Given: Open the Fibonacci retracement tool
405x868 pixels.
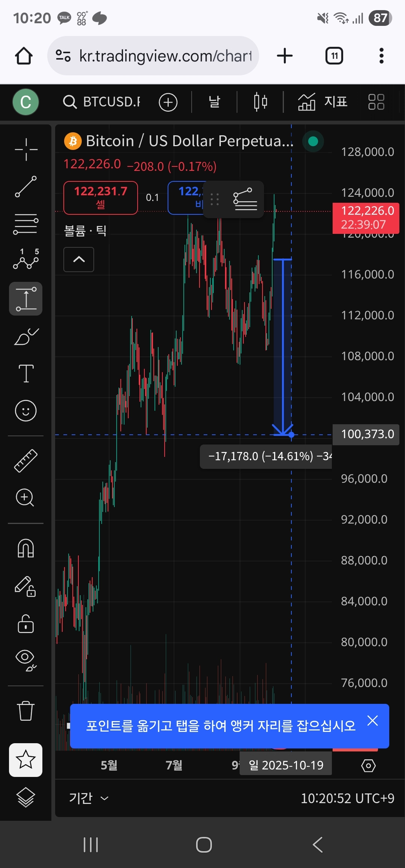Looking at the screenshot, I should 26,224.
